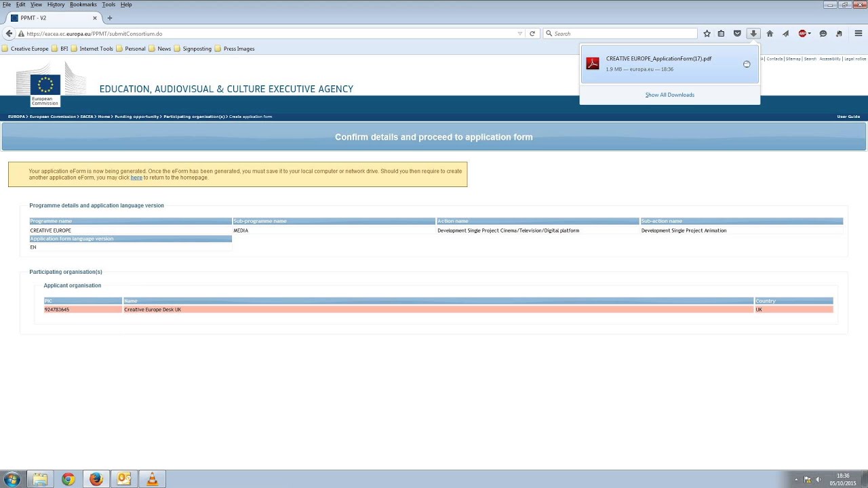The image size is (868, 488).
Task: Click Home breadcrumb link
Action: click(104, 117)
